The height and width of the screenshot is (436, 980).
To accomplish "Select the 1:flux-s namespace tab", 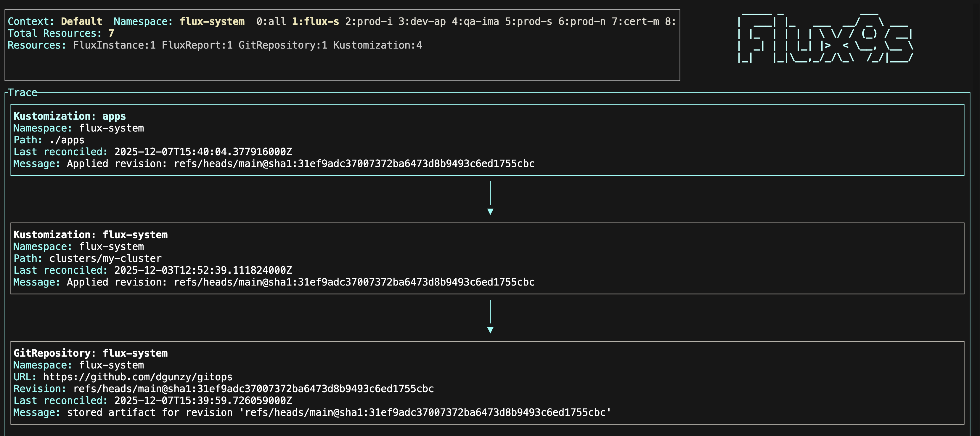I will [315, 21].
